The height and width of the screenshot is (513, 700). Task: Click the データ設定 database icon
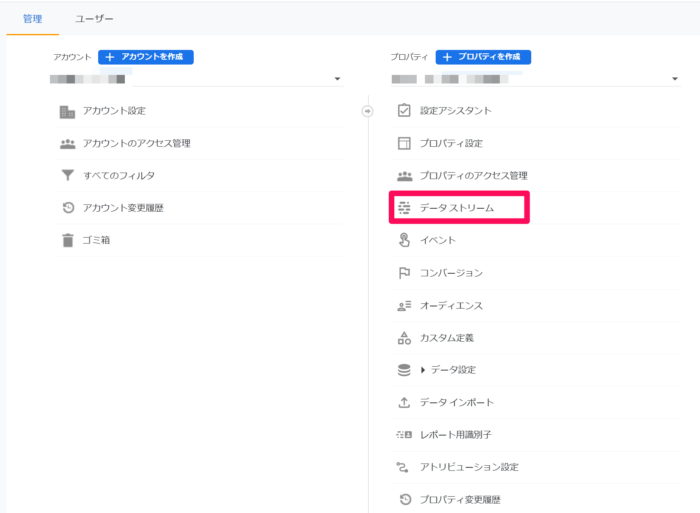[x=404, y=370]
